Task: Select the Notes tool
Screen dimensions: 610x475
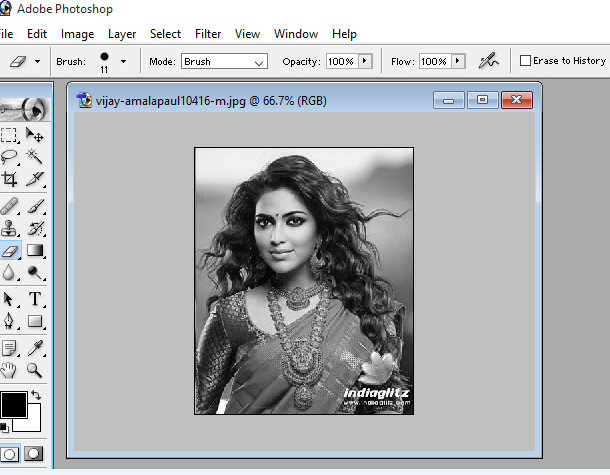Action: point(9,348)
